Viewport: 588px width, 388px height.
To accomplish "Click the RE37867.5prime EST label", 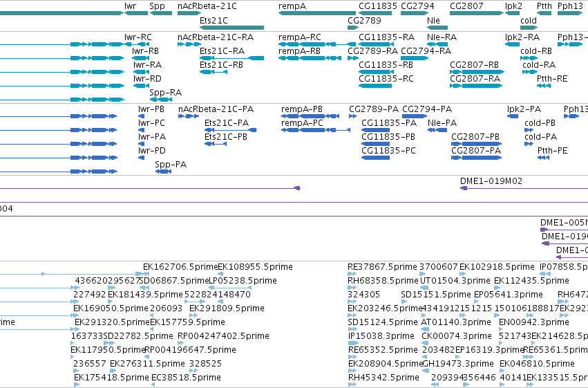I will coord(382,266).
